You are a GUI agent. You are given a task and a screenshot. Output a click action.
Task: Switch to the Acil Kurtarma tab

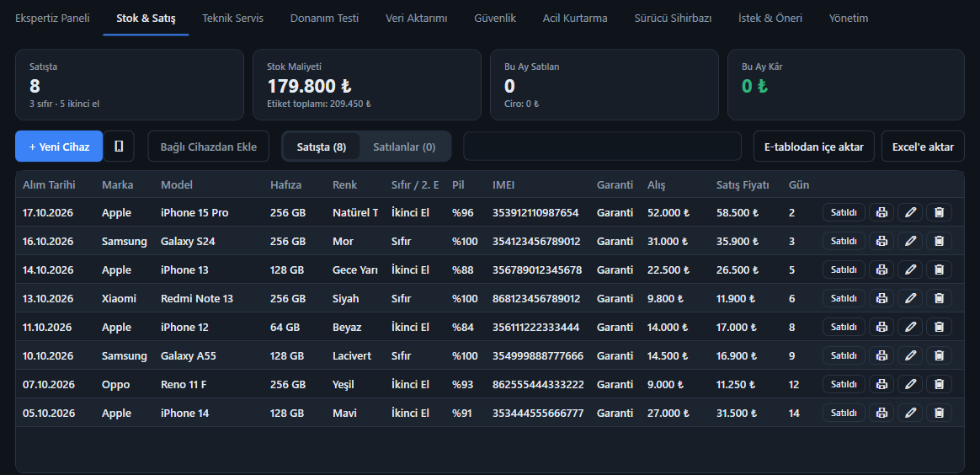tap(575, 19)
